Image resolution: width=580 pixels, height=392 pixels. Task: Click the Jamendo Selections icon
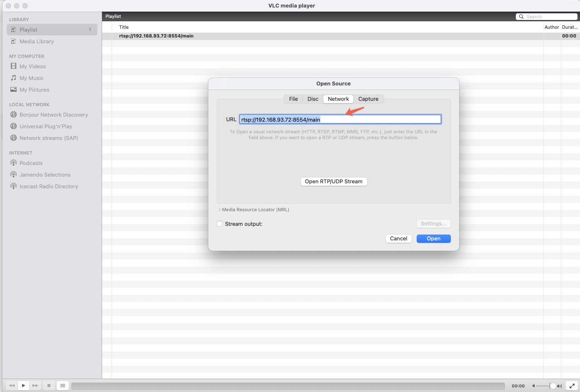[13, 175]
